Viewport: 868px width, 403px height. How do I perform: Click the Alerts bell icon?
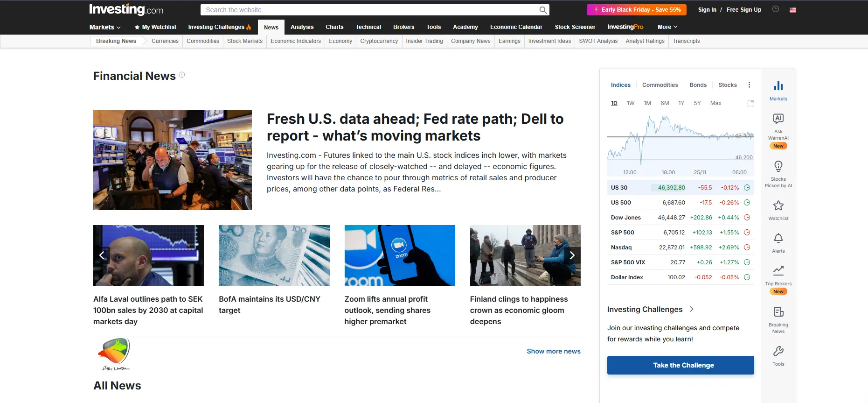pos(778,239)
